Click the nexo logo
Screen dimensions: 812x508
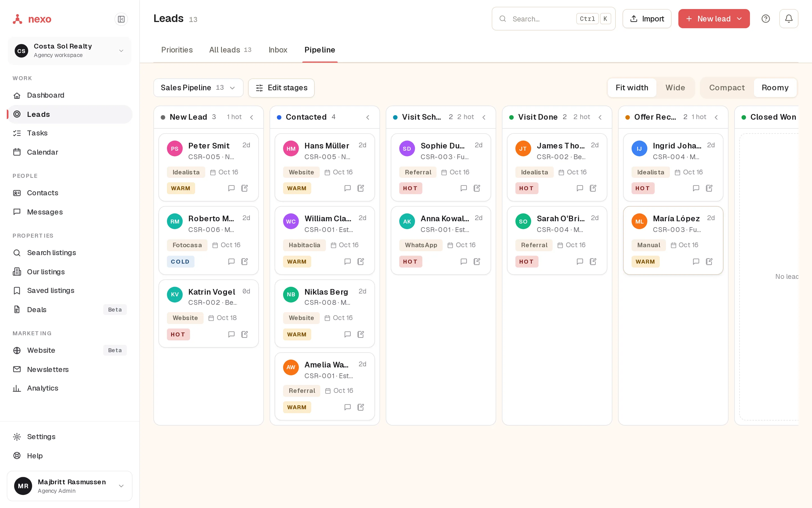(32, 19)
